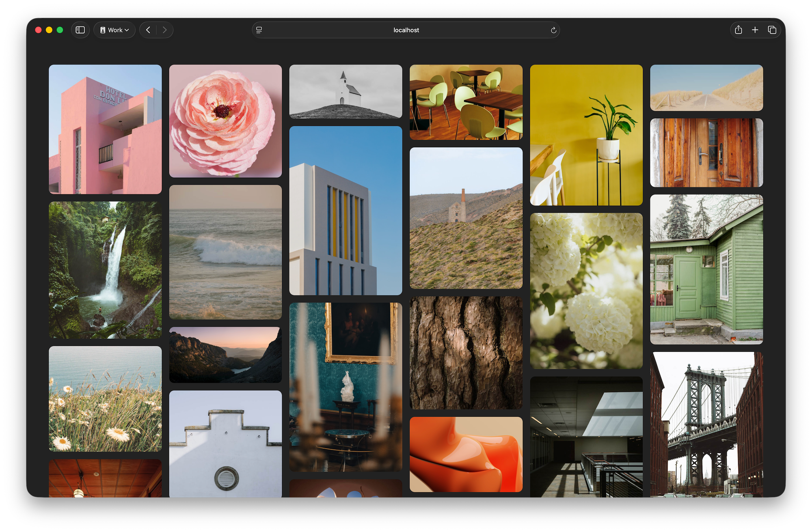This screenshot has height=532, width=812.
Task: Go forward a page
Action: point(164,30)
